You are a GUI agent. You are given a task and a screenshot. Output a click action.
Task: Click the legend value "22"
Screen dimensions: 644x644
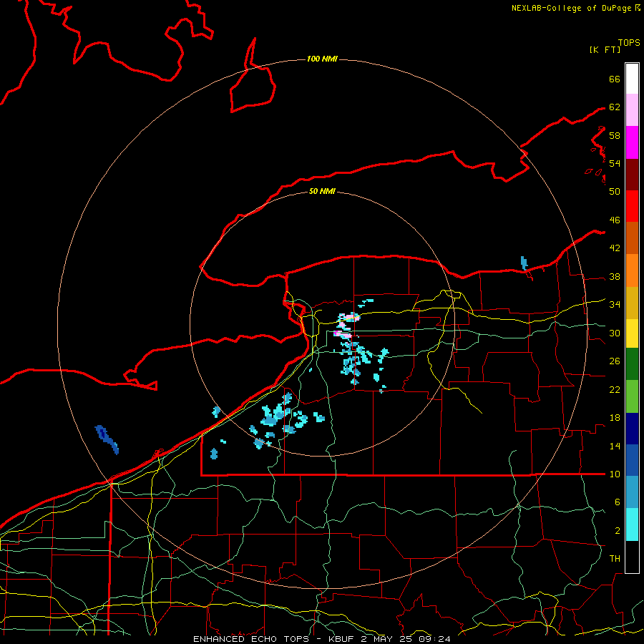(x=615, y=390)
